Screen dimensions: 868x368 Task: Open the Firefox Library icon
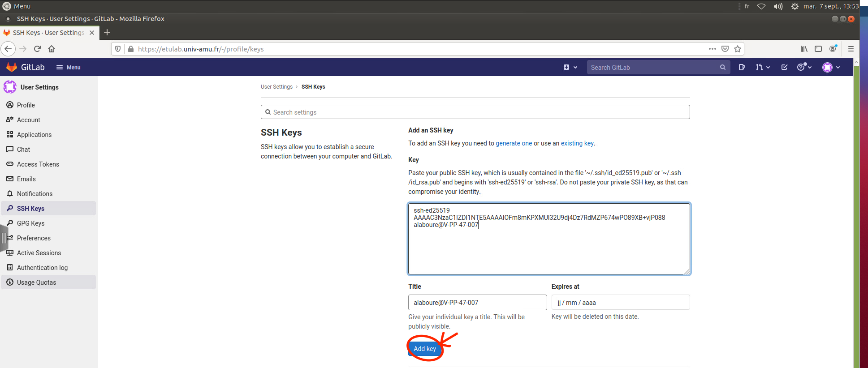pos(804,49)
